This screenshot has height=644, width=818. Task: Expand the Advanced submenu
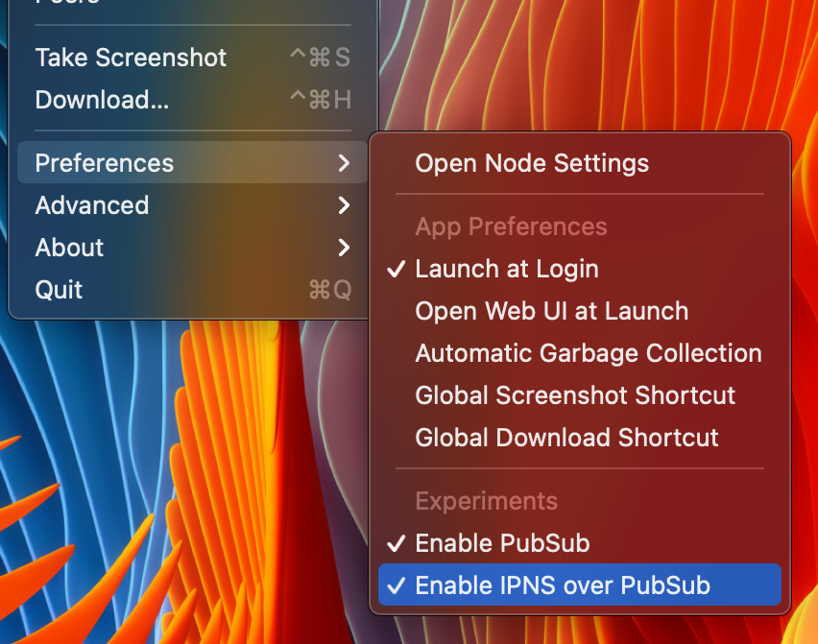[x=91, y=204]
